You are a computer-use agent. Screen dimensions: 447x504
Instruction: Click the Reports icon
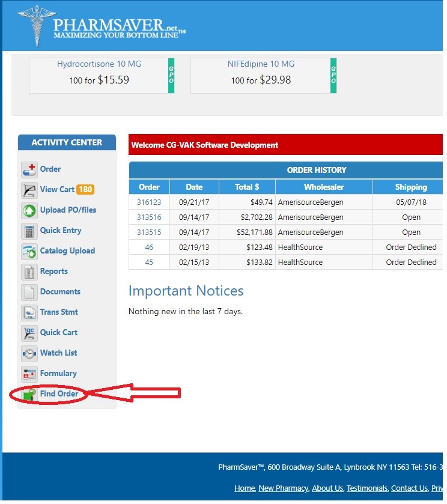coord(29,272)
